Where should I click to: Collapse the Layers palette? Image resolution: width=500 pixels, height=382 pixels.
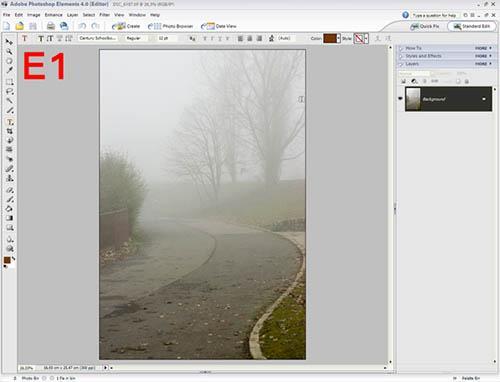[401, 64]
